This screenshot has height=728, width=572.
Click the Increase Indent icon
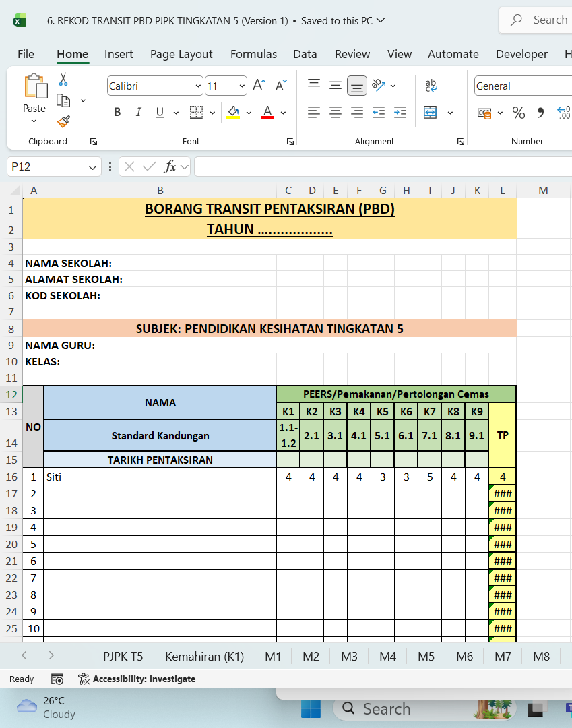pos(400,113)
